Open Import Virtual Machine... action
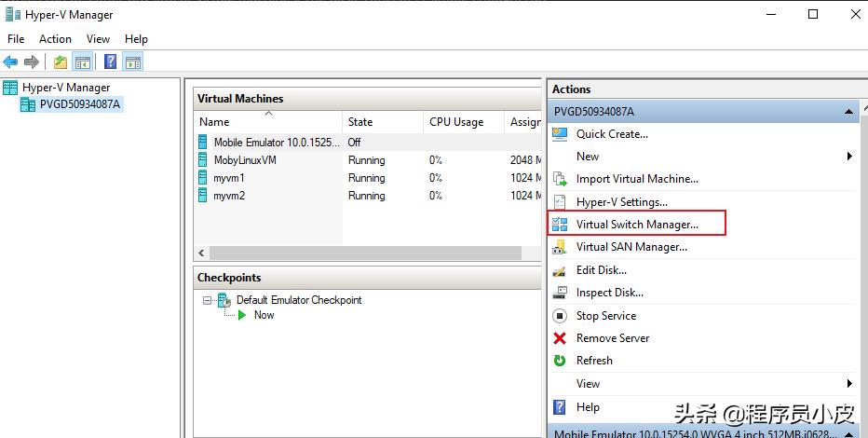This screenshot has height=438, width=868. [637, 179]
